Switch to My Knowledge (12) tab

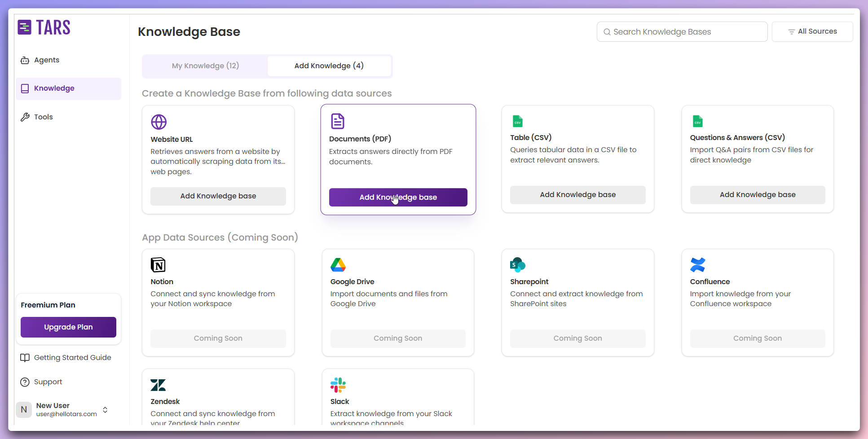coord(205,66)
